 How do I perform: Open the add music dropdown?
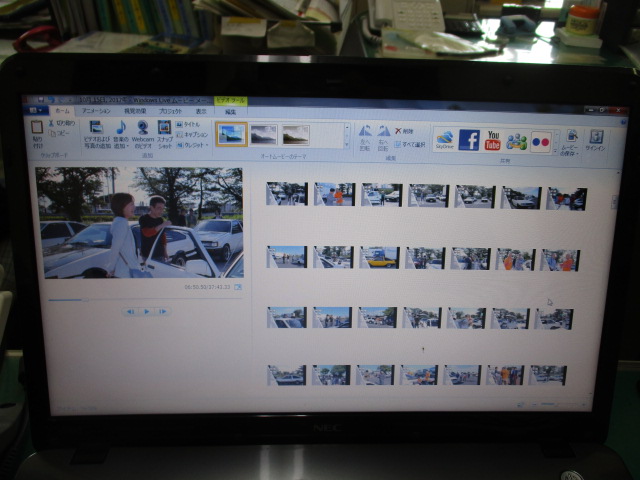(120, 145)
